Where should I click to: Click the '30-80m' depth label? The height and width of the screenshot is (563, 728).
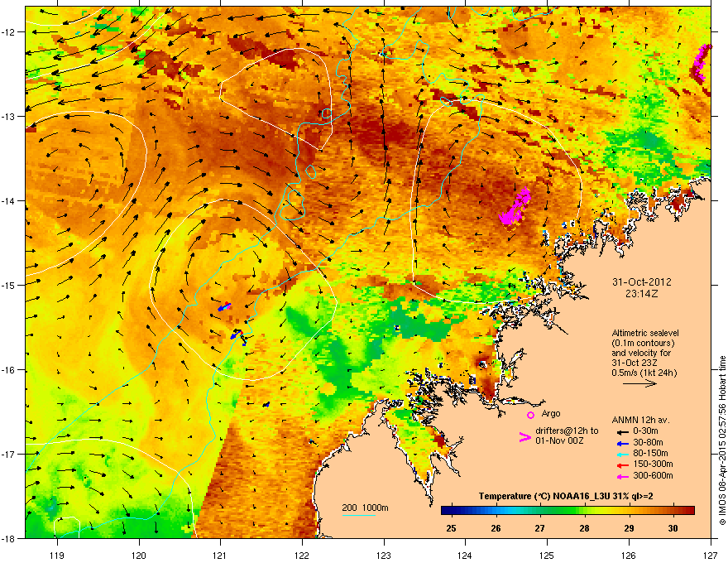point(648,442)
